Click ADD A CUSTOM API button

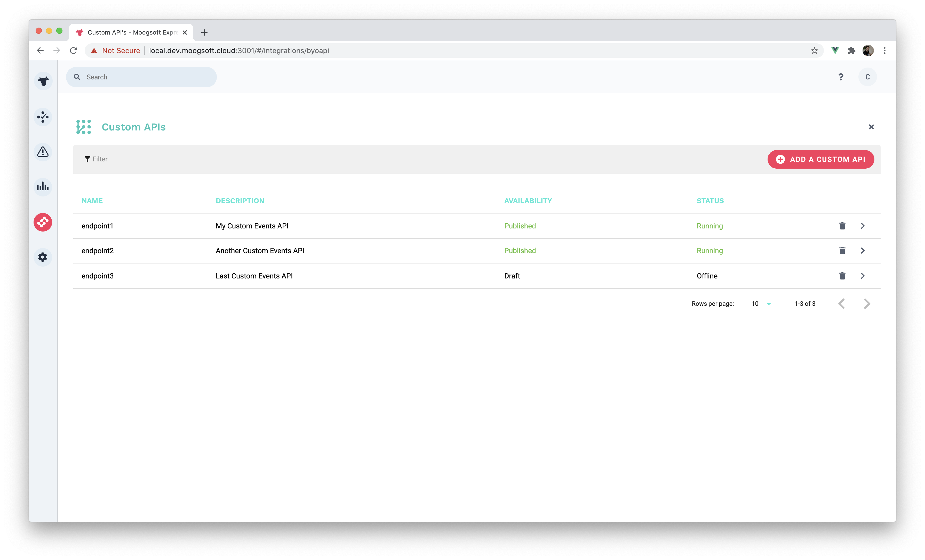pos(821,159)
